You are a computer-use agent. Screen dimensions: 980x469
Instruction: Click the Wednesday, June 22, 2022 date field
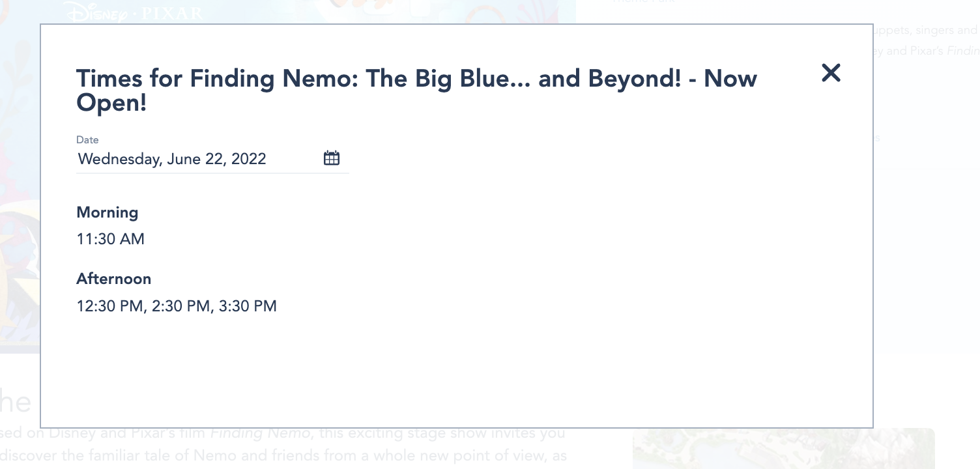tap(172, 159)
